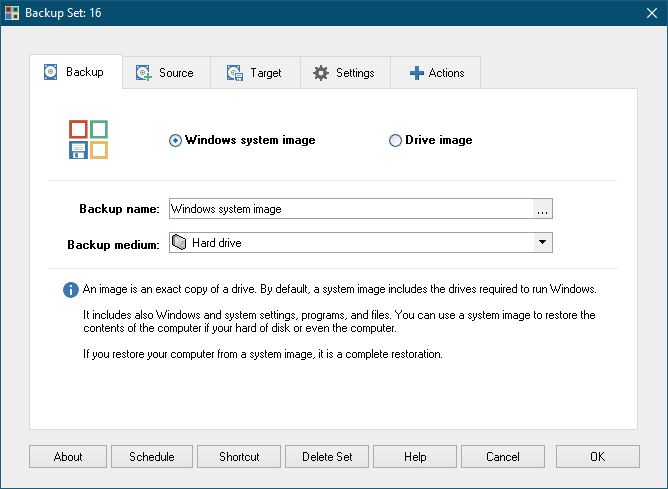Click the Target tab disk icon
Image resolution: width=668 pixels, height=489 pixels.
click(235, 73)
